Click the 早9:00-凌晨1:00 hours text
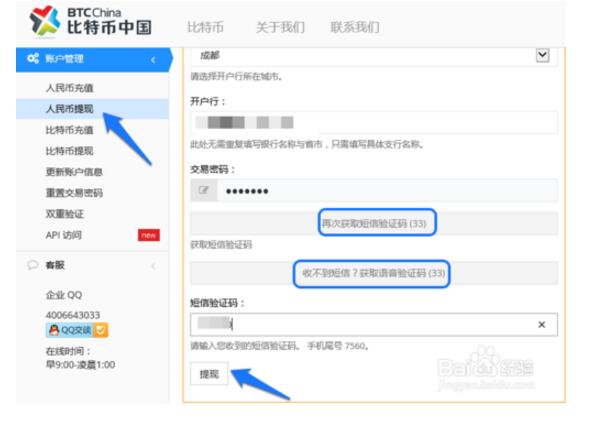The image size is (616, 430). (x=81, y=365)
